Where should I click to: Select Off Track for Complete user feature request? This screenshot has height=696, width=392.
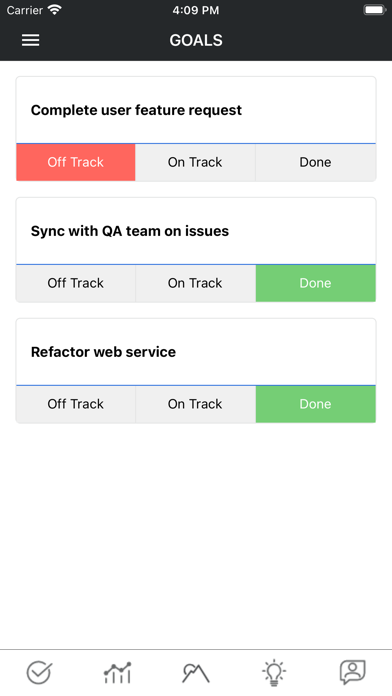pyautogui.click(x=75, y=162)
